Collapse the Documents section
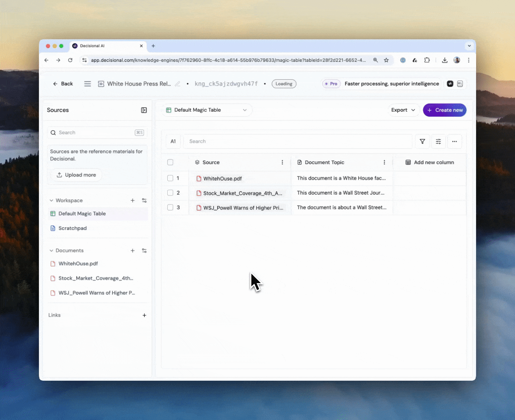 coord(51,250)
